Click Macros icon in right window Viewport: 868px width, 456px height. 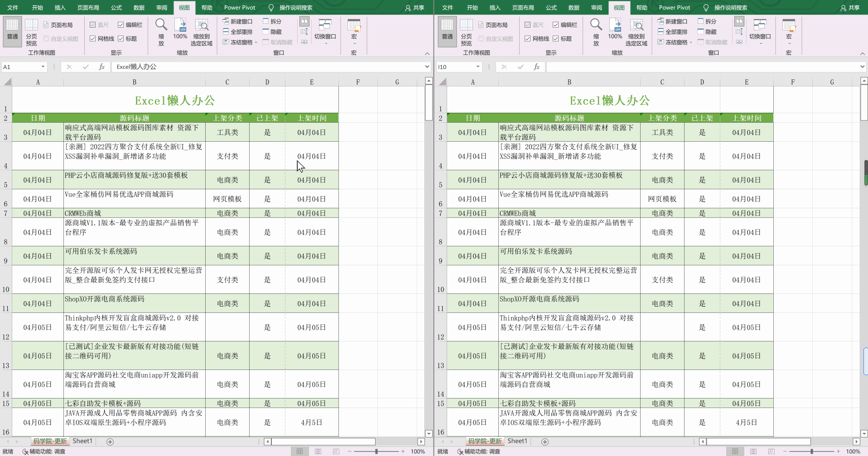[x=789, y=25]
